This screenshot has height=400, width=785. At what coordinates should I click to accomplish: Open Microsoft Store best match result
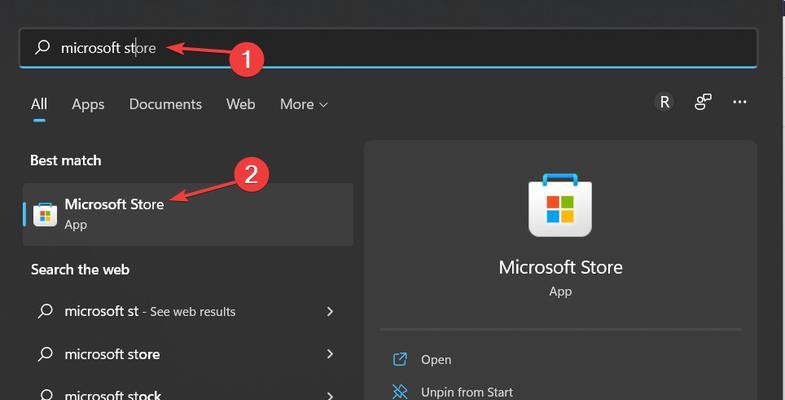tap(188, 214)
